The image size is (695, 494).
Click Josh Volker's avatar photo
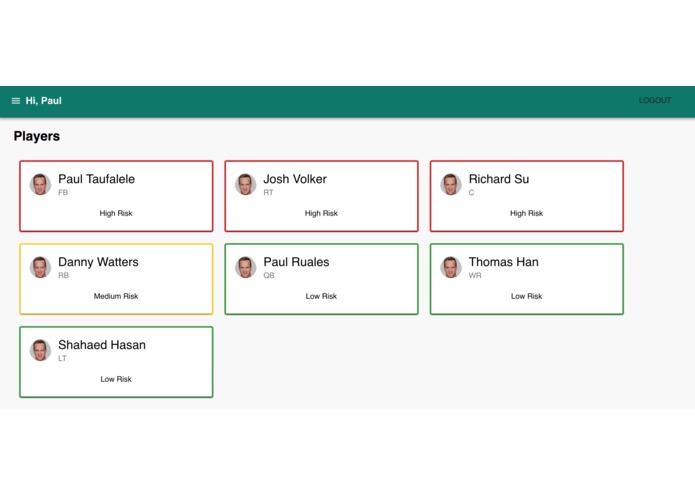pos(246,184)
